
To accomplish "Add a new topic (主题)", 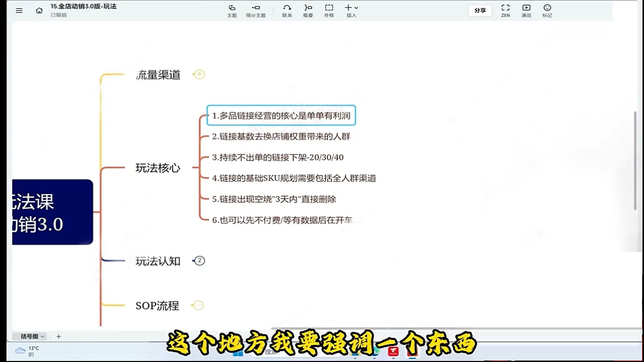I will 231,10.
